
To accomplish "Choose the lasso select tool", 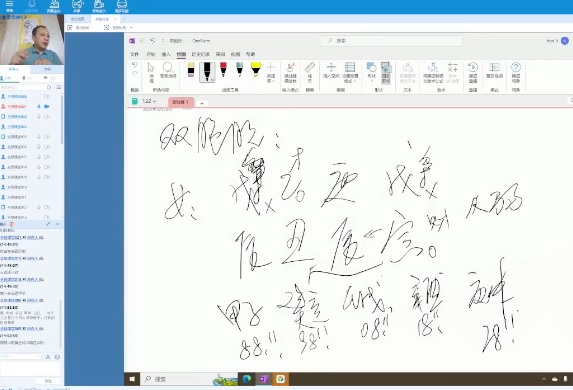I will (168, 71).
